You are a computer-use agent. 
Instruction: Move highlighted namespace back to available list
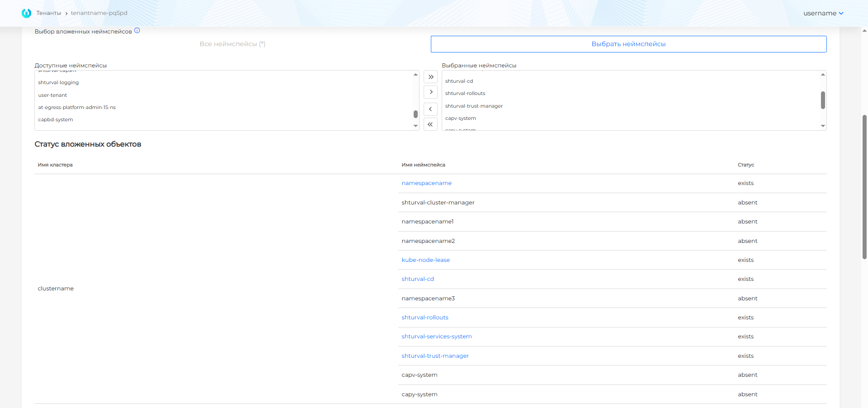[430, 109]
